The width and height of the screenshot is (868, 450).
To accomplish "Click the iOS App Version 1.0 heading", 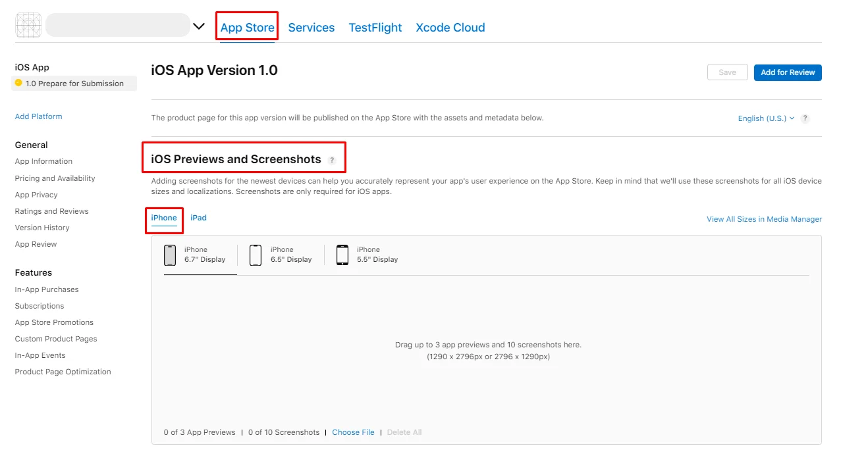I will click(x=215, y=70).
